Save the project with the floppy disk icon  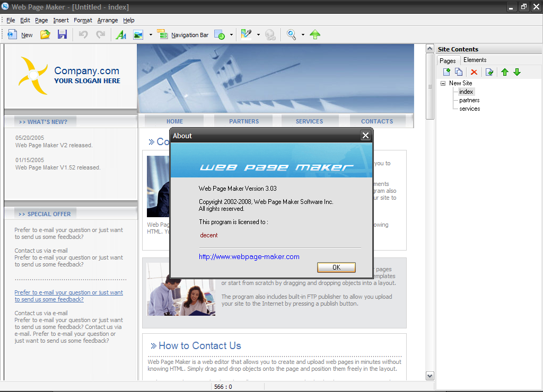click(63, 34)
